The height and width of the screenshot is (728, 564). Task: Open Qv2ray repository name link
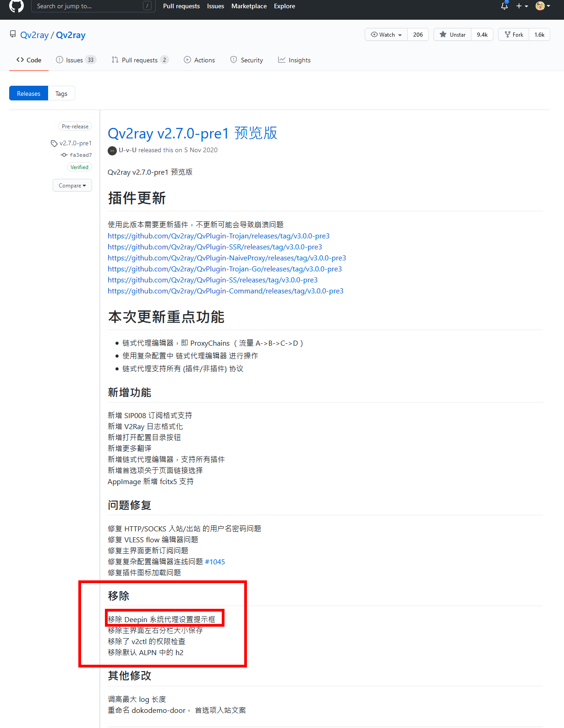tap(71, 35)
